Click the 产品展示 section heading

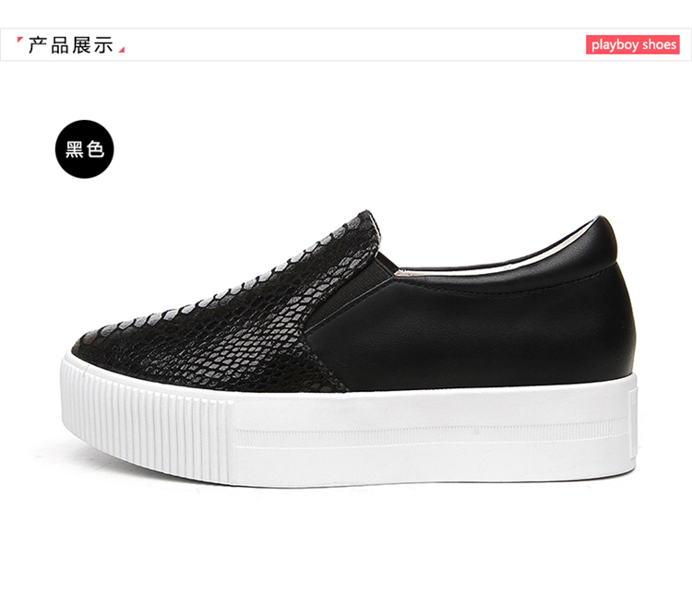[71, 45]
